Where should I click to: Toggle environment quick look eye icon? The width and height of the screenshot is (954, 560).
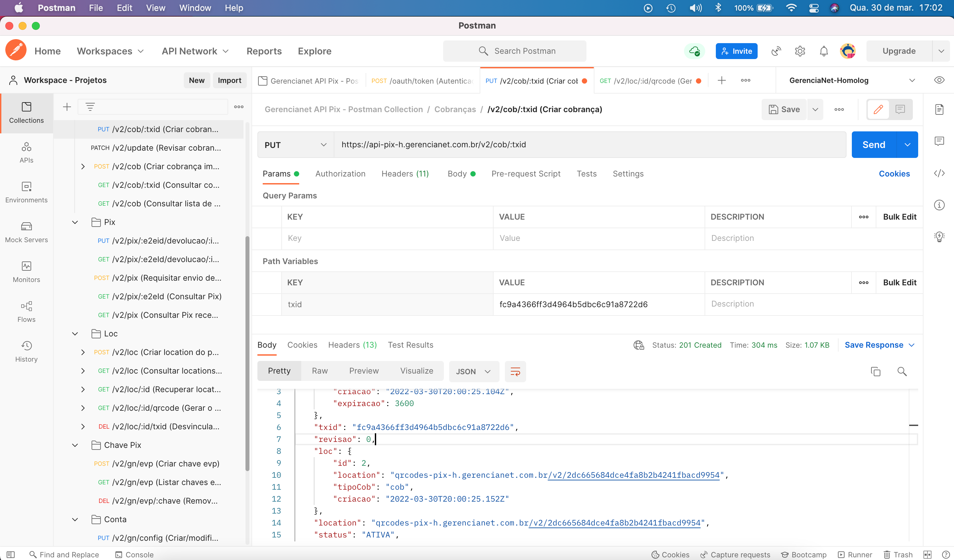pos(939,80)
